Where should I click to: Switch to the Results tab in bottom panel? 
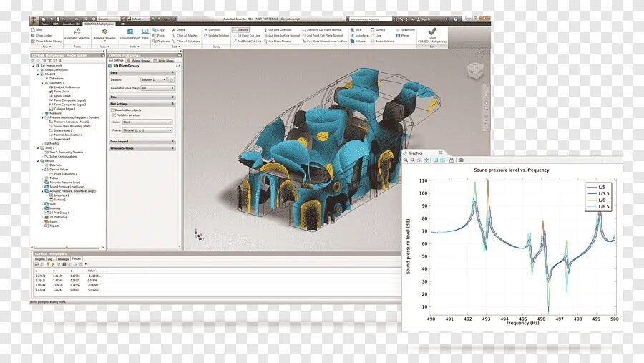77,259
